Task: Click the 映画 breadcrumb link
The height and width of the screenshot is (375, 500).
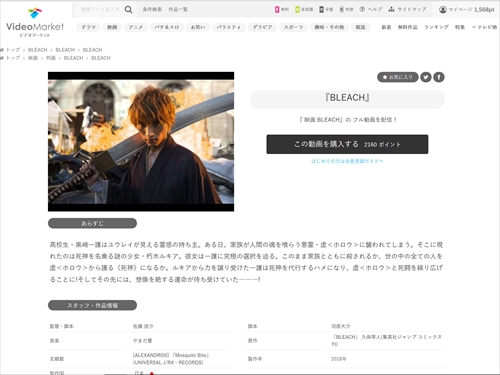Action: coord(33,58)
